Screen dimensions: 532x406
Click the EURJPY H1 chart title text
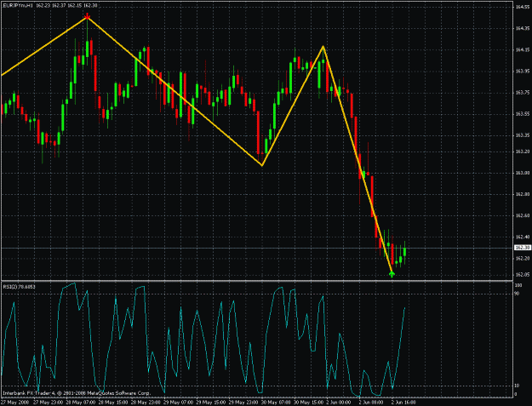coord(50,6)
